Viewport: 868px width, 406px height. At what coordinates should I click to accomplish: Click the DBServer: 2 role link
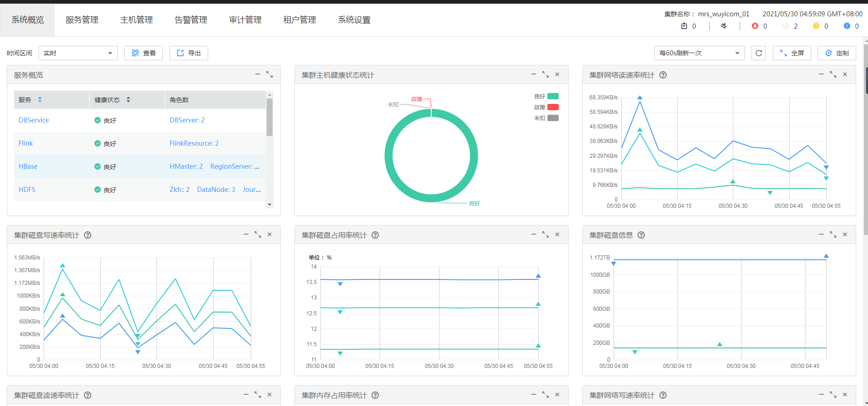[x=187, y=120]
